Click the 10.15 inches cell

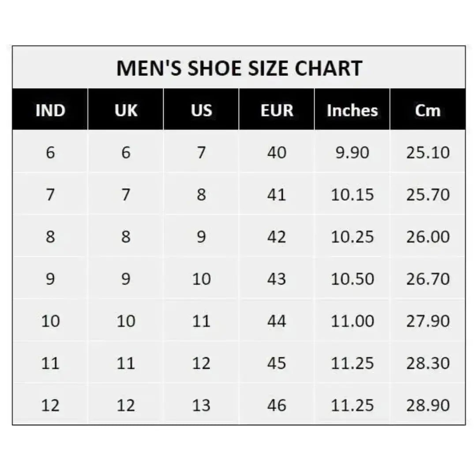tap(352, 195)
